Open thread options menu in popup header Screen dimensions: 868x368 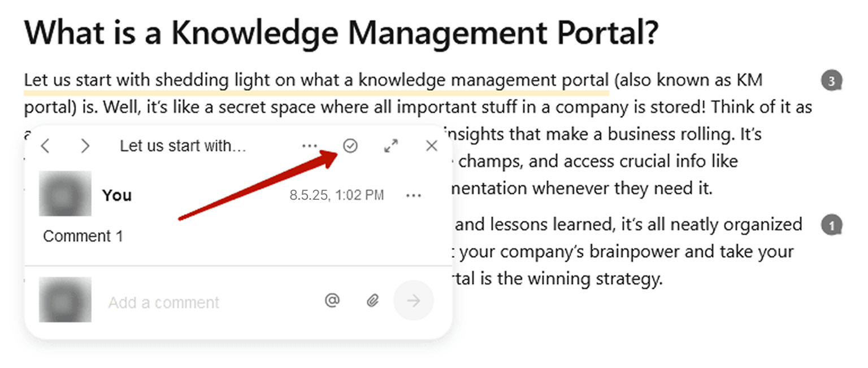point(309,146)
